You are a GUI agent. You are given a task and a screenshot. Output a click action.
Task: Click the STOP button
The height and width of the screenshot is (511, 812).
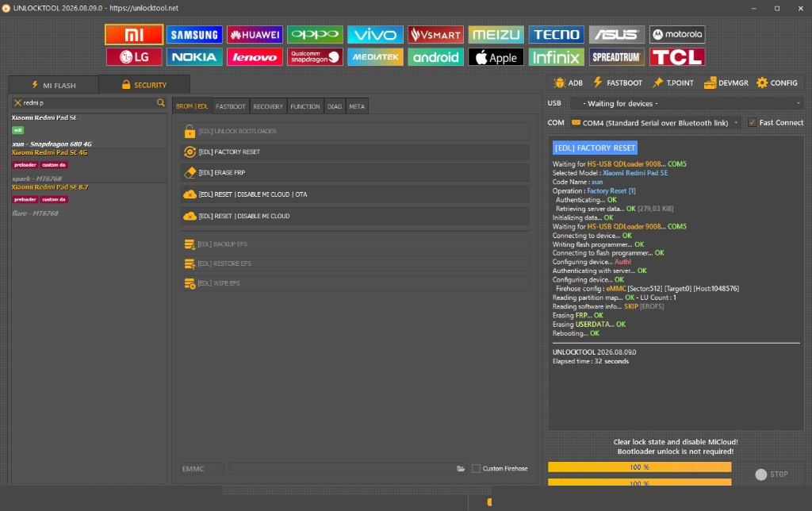(772, 474)
